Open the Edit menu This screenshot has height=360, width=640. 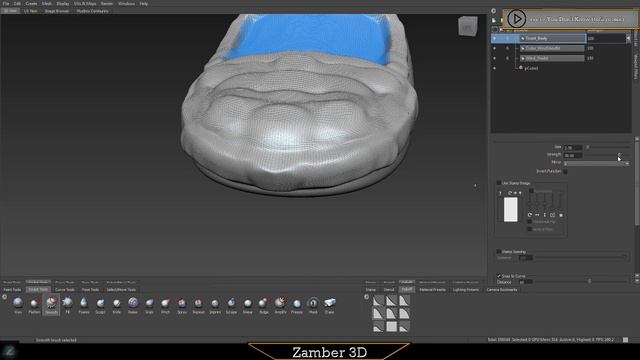(17, 4)
